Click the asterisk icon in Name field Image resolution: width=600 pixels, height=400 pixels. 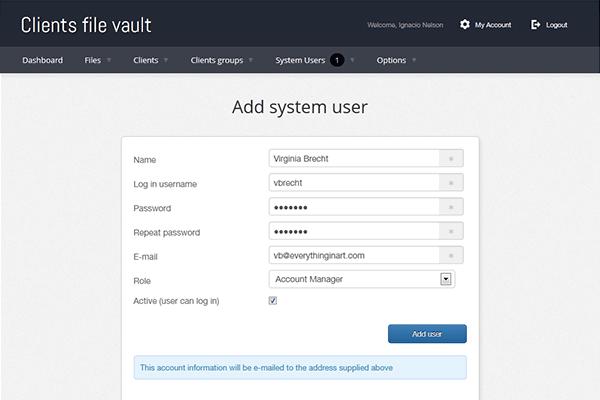tap(451, 159)
